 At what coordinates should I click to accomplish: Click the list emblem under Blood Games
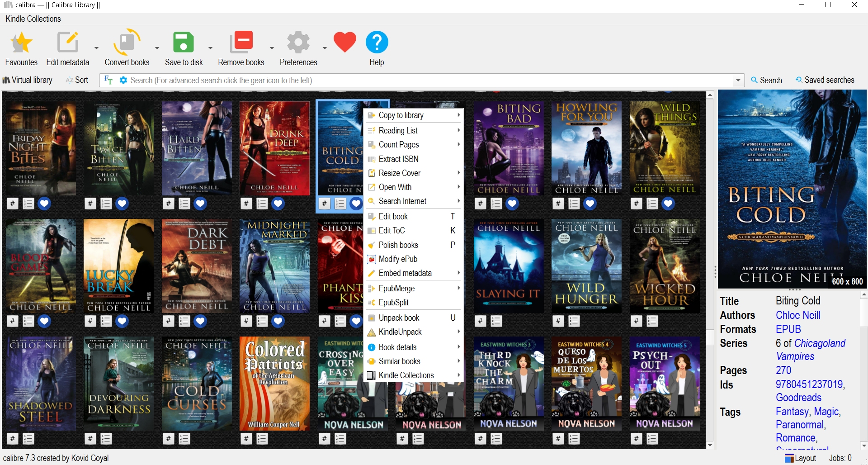[28, 321]
